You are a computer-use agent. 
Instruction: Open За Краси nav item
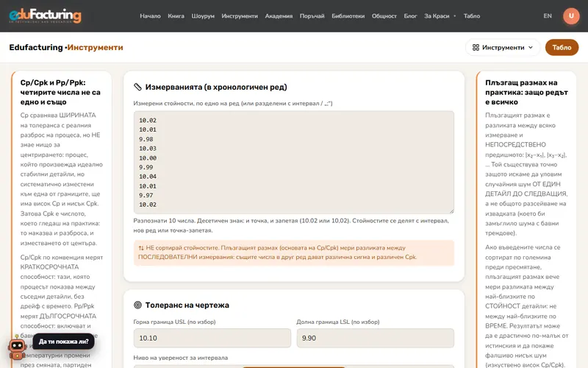(x=437, y=15)
